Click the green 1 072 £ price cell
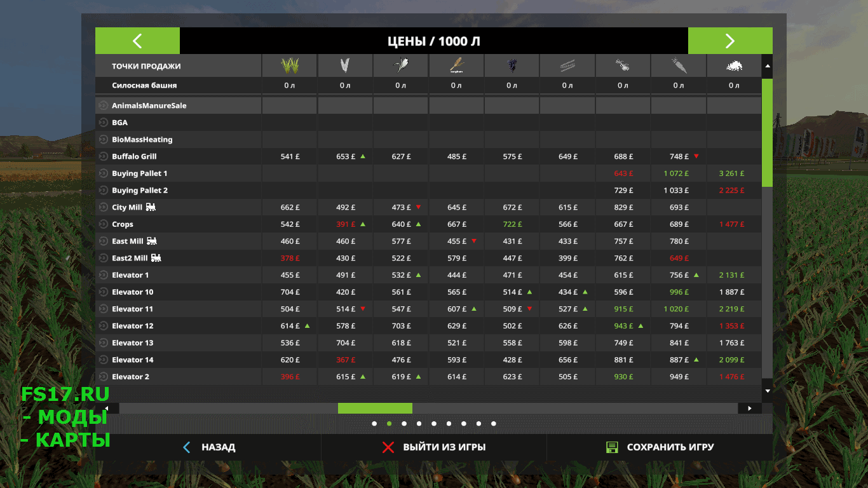This screenshot has height=488, width=868. pos(676,173)
